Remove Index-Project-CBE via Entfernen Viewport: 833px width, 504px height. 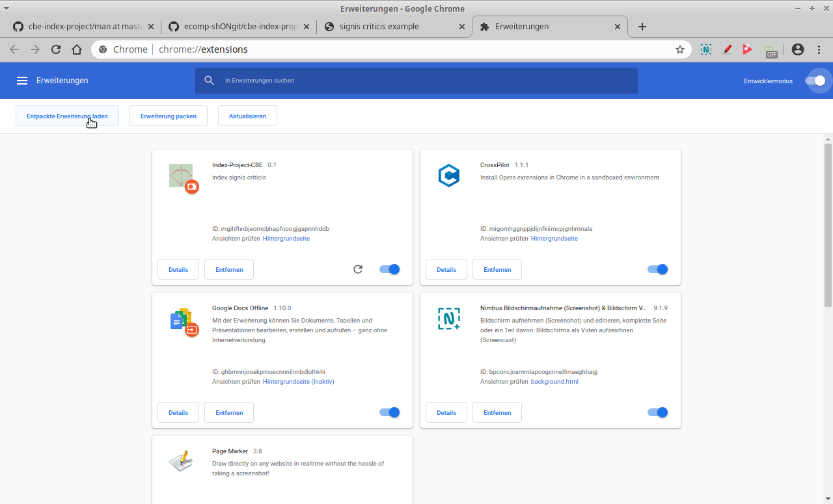(x=229, y=269)
